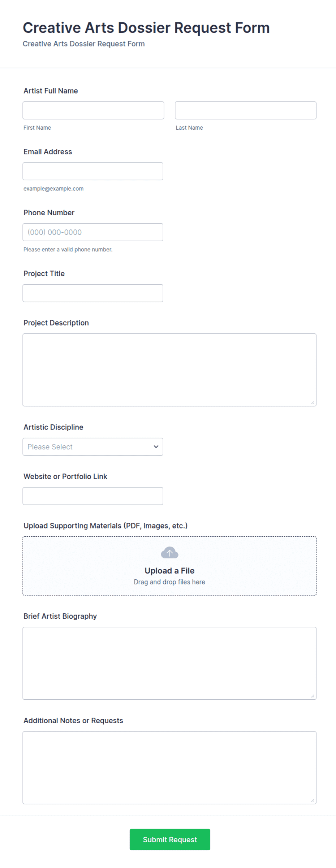This screenshot has width=336, height=868.
Task: Focus the First Name input field
Action: point(93,111)
